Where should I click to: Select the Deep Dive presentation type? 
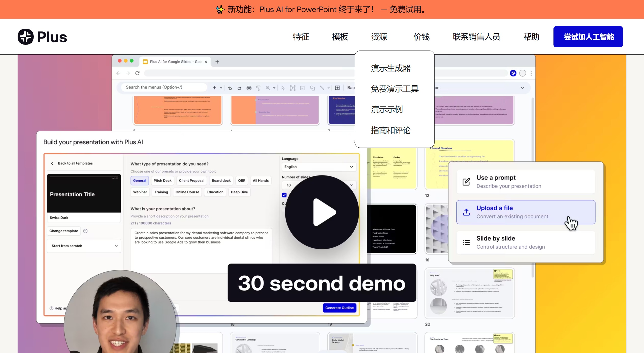239,192
